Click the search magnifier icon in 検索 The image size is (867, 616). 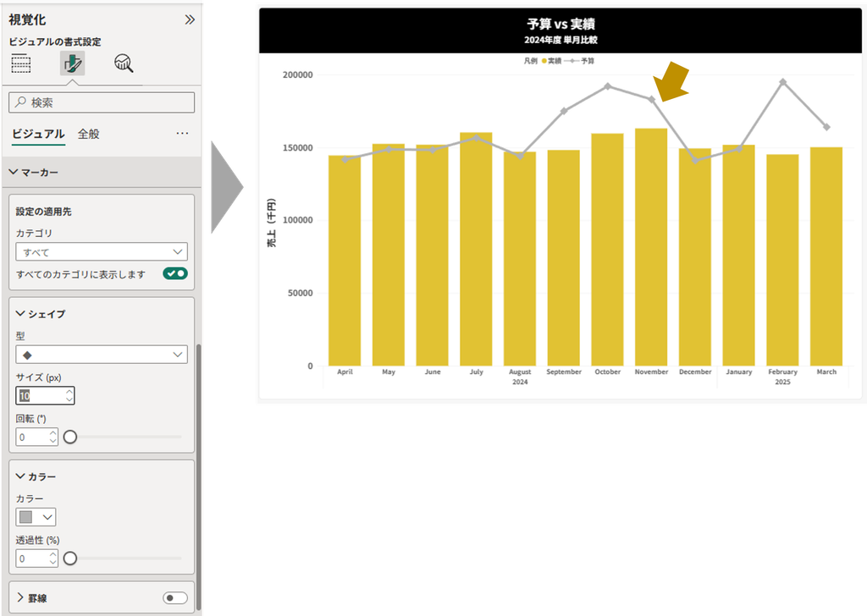[21, 102]
